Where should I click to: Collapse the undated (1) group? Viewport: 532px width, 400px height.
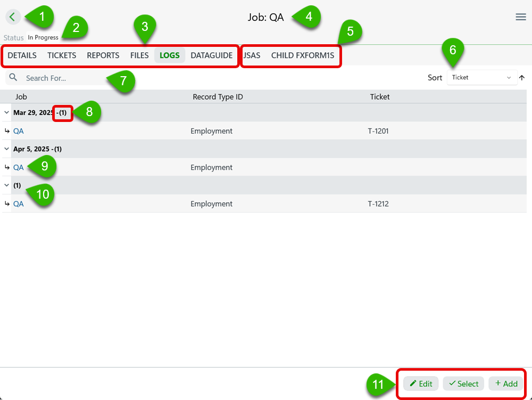[x=6, y=185]
